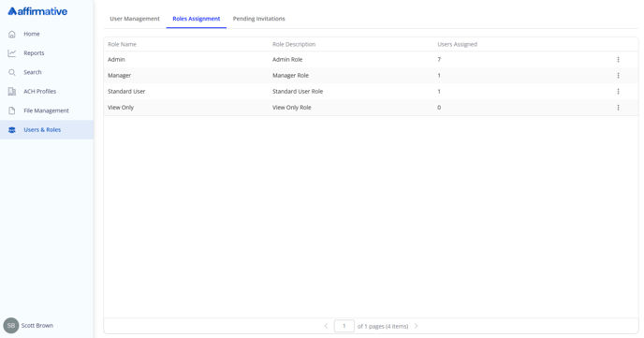Click the Admin role name cell
The width and height of the screenshot is (644, 338).
pos(116,60)
